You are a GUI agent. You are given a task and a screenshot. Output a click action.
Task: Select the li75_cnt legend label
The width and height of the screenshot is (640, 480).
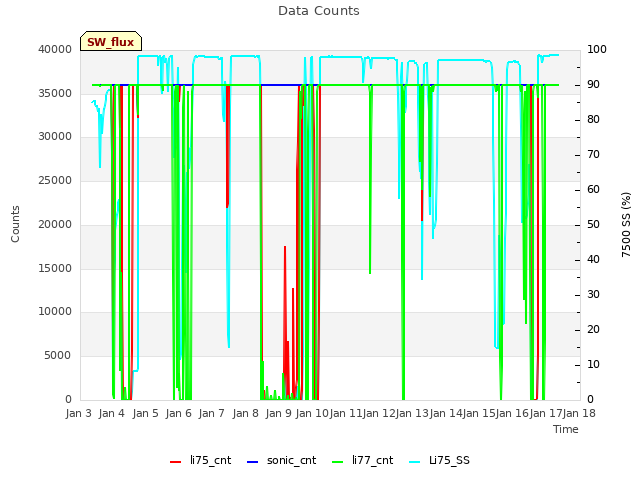point(211,460)
